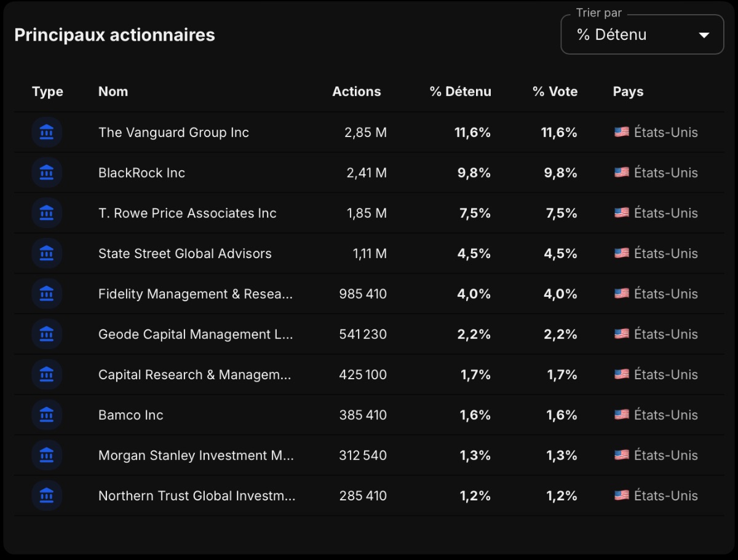Click Northern Trust's 1,2% value in % Détenu

point(475,495)
